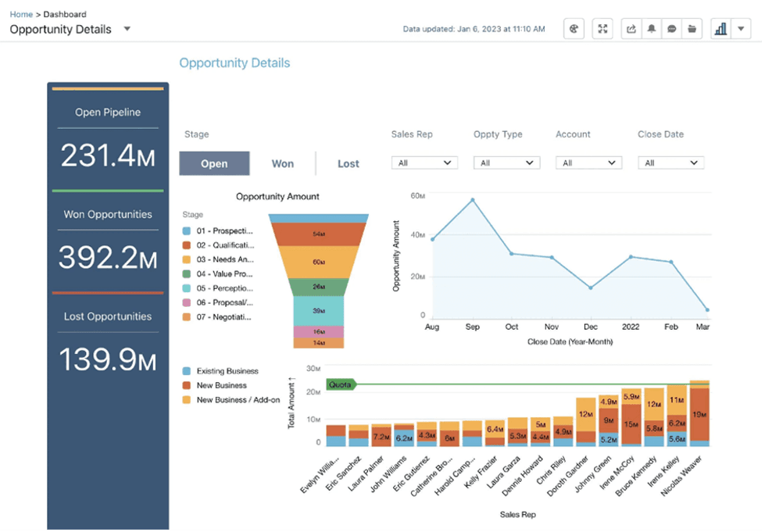Share the dashboard via the export icon
This screenshot has width=765, height=532.
point(631,28)
